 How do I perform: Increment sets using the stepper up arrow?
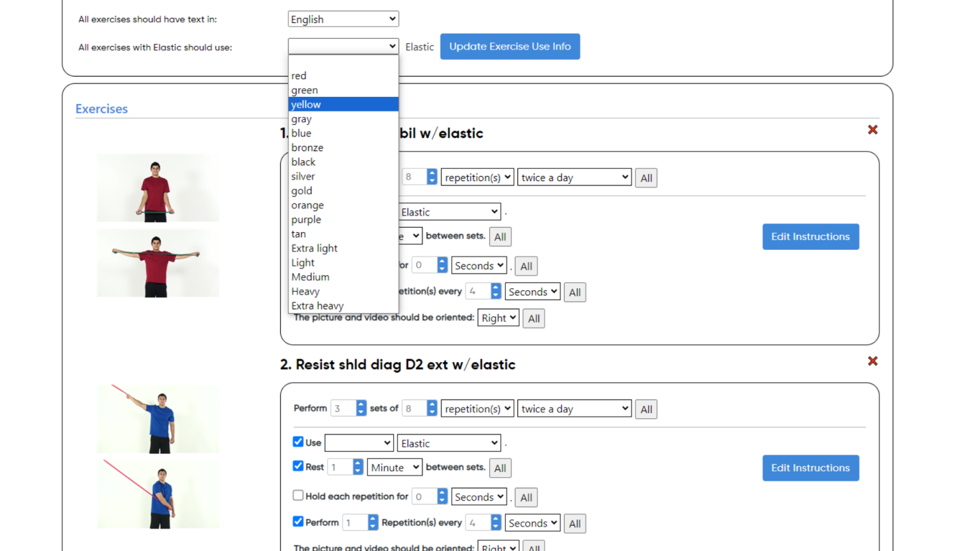(x=361, y=404)
